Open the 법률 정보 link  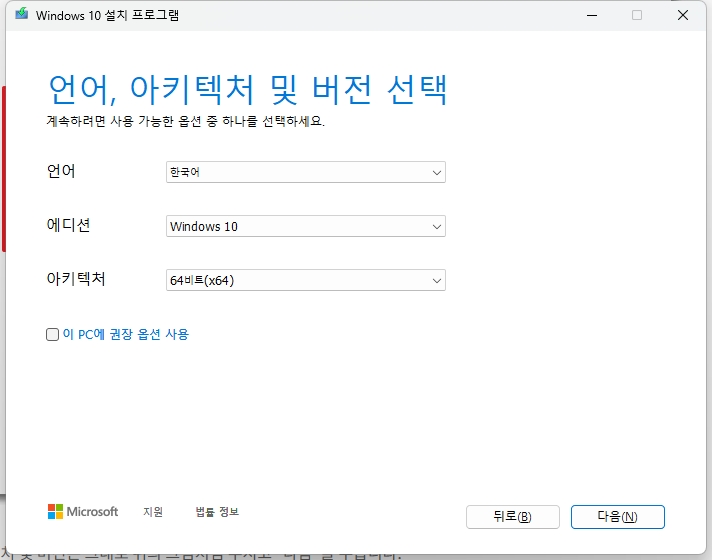click(217, 512)
